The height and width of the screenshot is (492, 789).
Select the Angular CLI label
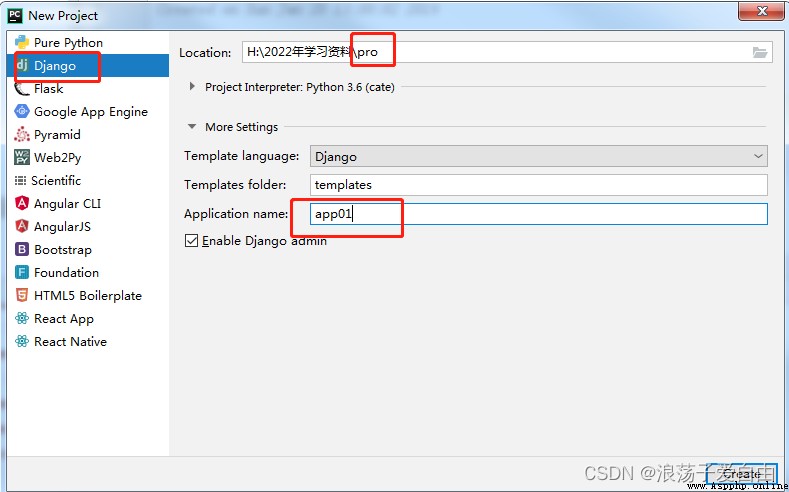click(67, 203)
